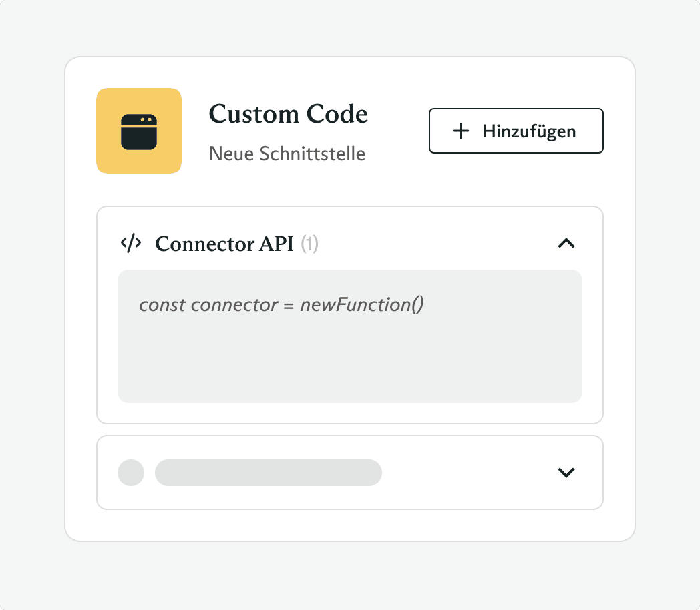
Task: Click the yellow Custom Code app icon
Action: pyautogui.click(x=139, y=131)
